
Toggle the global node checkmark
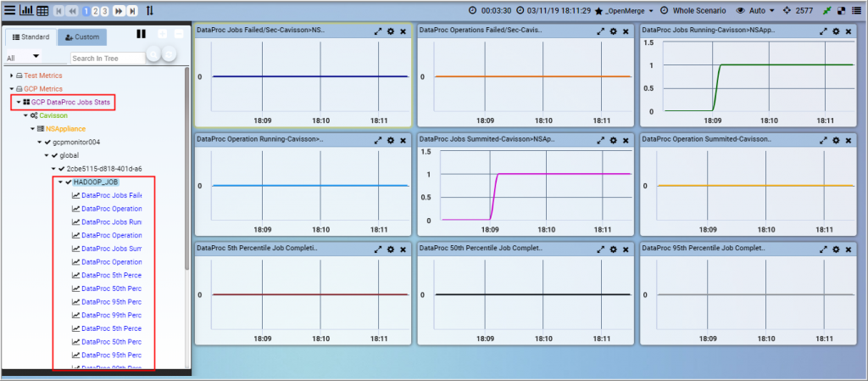(55, 155)
